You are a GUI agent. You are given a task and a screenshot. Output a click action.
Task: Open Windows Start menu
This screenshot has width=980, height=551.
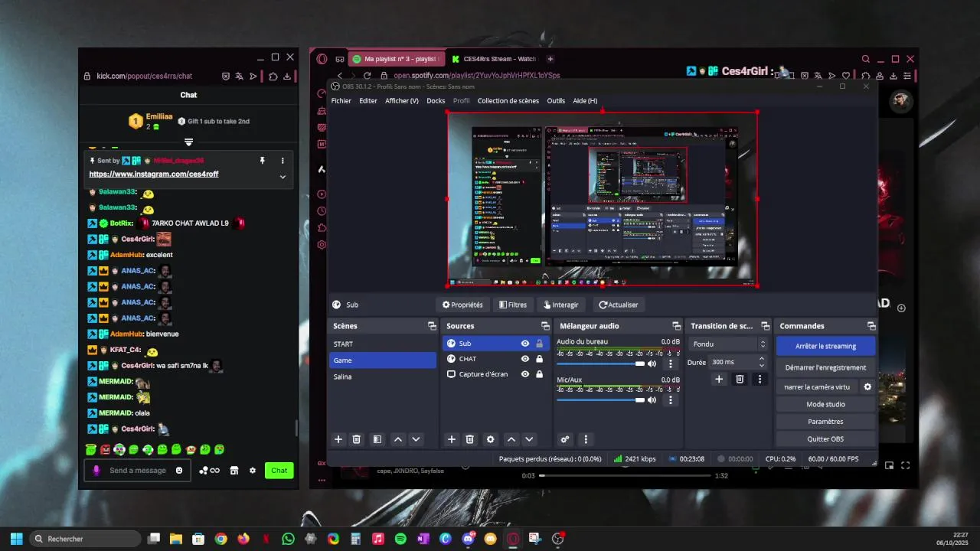point(16,539)
